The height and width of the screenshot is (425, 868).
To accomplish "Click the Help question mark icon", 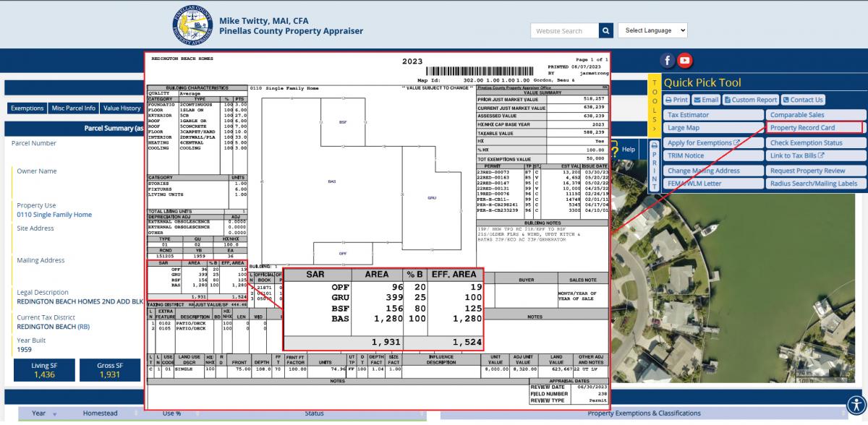I will coord(616,150).
